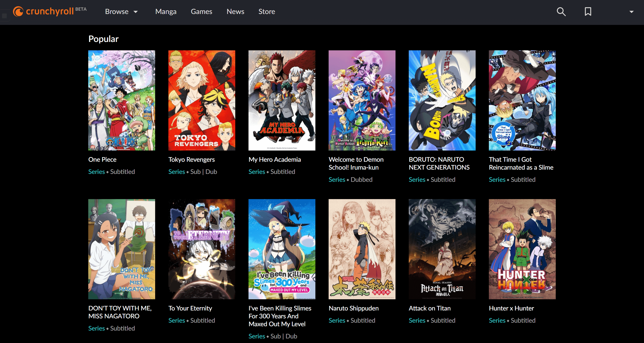This screenshot has height=343, width=644.
Task: Open the To Your Eternity poster
Action: [x=202, y=249]
